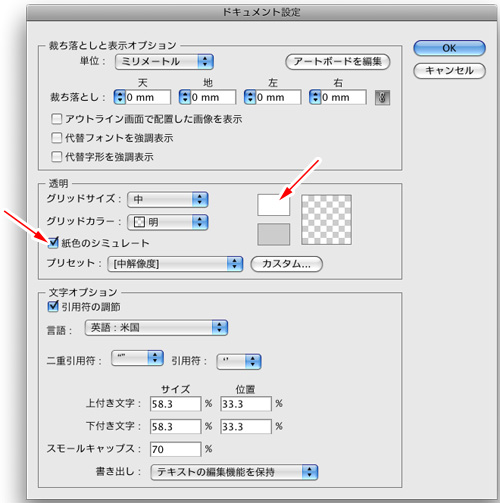Open the 単位 ミリメートル dropdown
500x503 pixels.
click(x=164, y=62)
